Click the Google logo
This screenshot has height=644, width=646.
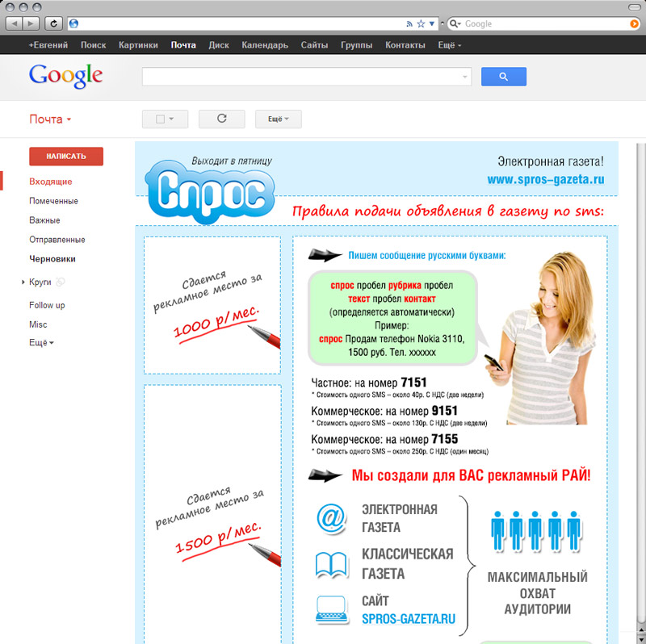click(x=65, y=77)
